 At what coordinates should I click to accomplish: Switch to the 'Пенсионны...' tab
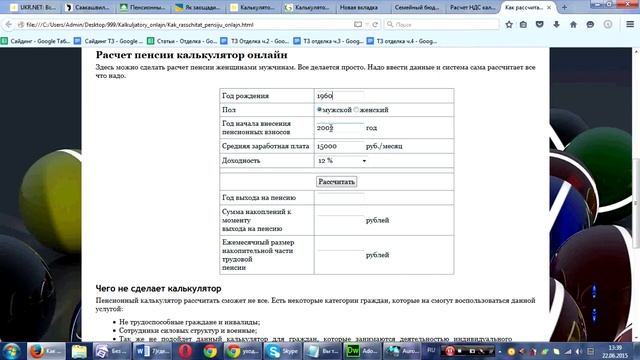point(143,7)
